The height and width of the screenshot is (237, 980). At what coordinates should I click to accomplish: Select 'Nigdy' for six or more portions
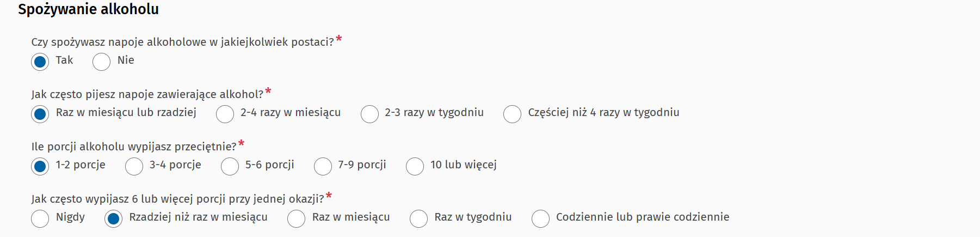(40, 219)
